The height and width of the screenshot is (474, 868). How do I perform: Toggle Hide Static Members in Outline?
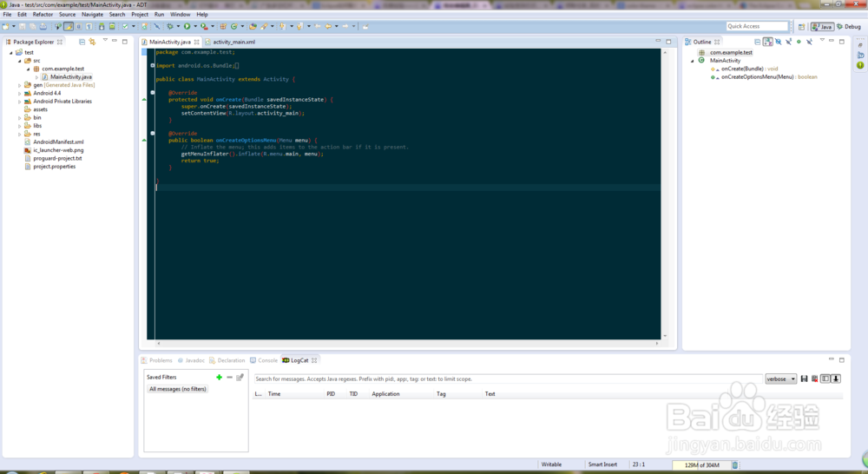pos(788,42)
